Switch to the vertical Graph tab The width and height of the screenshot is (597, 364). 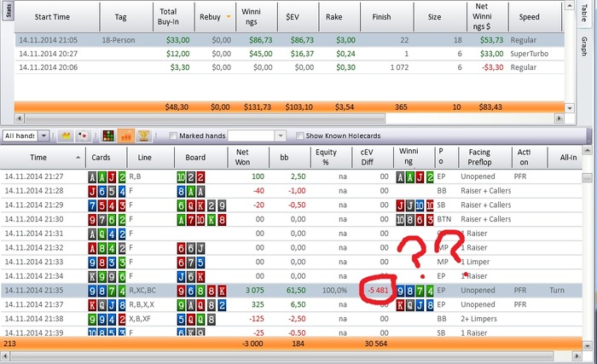click(583, 46)
